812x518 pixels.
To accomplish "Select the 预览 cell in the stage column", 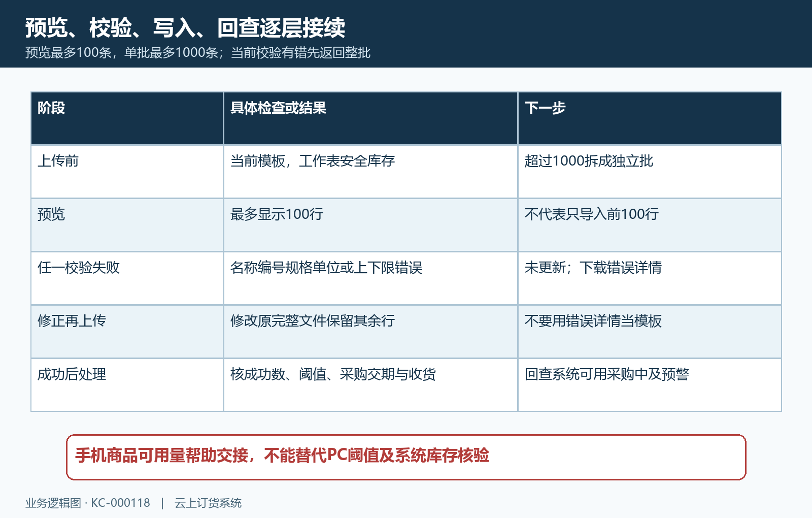I will coord(127,225).
